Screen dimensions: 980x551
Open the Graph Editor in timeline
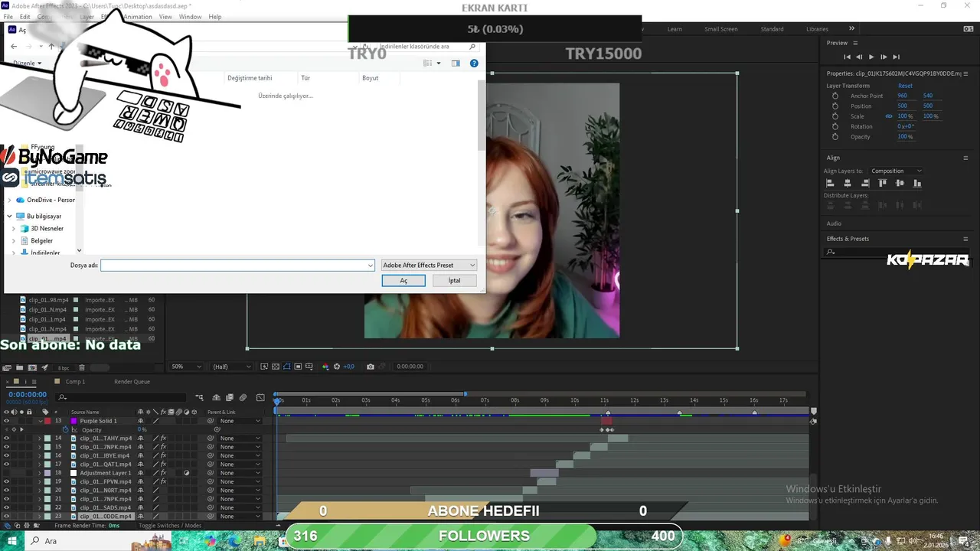click(260, 397)
